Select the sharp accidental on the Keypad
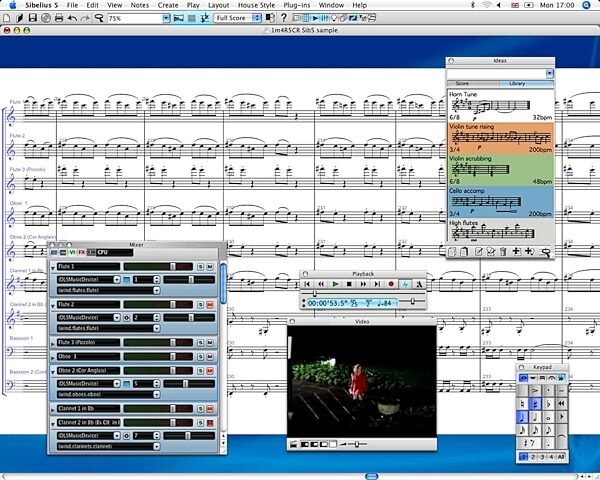 tap(535, 403)
